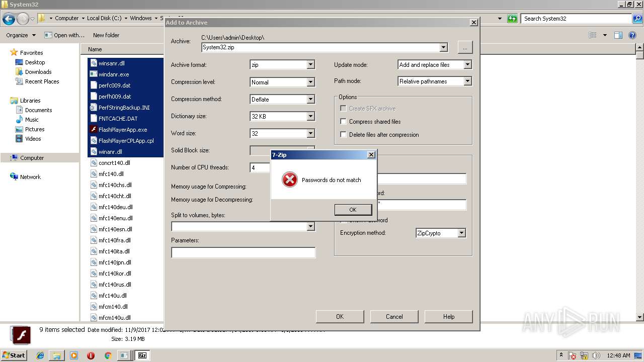The height and width of the screenshot is (362, 644).
Task: Expand the Archive name dropdown
Action: [443, 47]
